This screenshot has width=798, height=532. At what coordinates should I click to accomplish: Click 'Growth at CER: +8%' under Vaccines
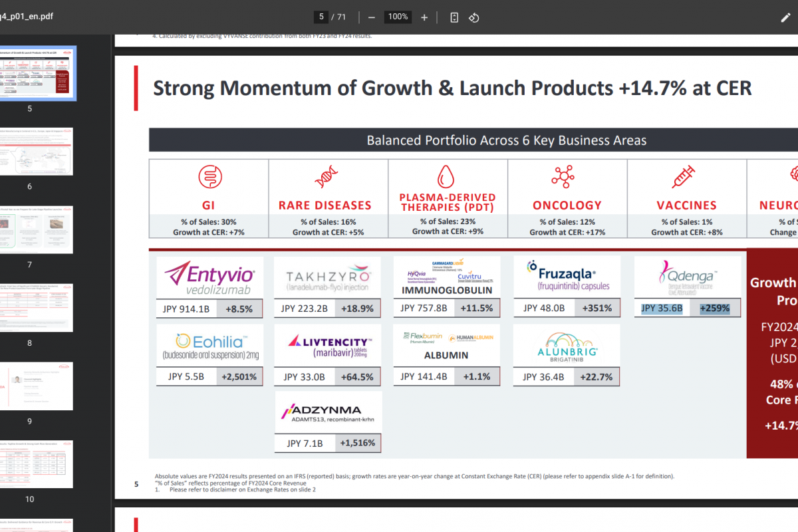687,232
